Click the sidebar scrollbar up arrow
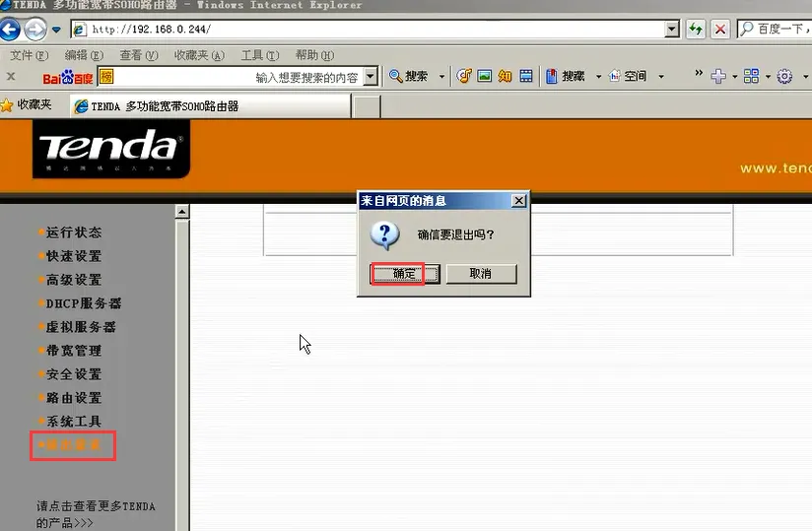The width and height of the screenshot is (812, 531). pyautogui.click(x=181, y=212)
